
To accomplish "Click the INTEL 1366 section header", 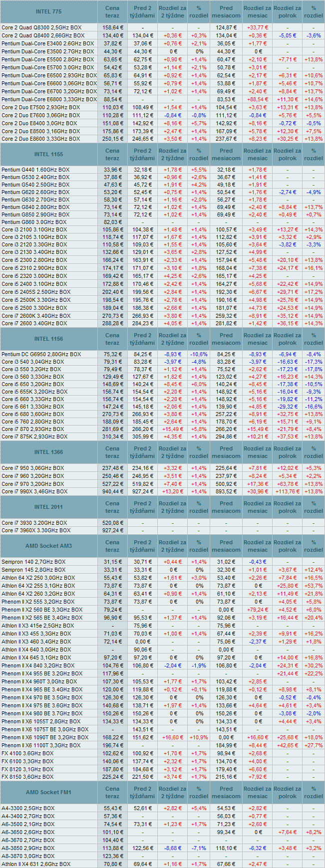I will [x=49, y=452].
